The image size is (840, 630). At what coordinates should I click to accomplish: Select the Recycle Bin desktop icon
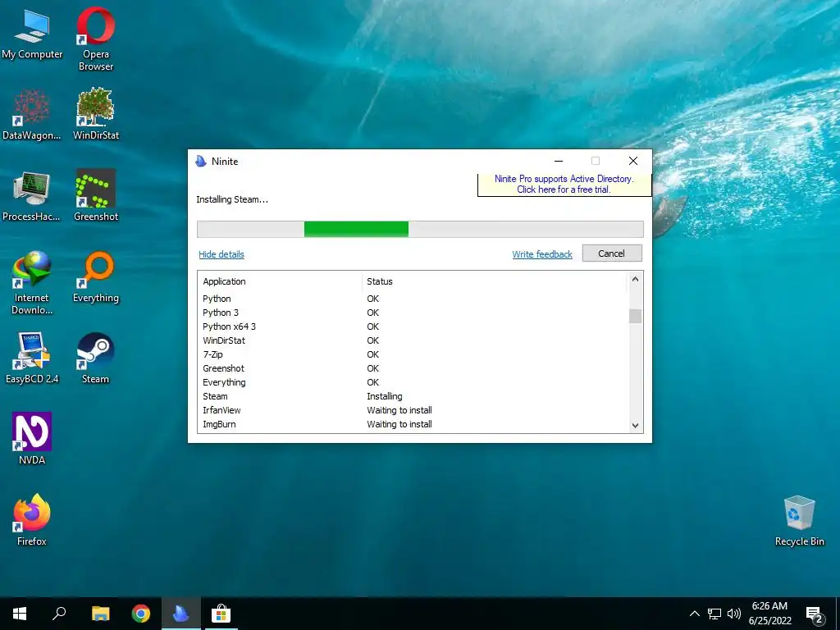point(799,521)
